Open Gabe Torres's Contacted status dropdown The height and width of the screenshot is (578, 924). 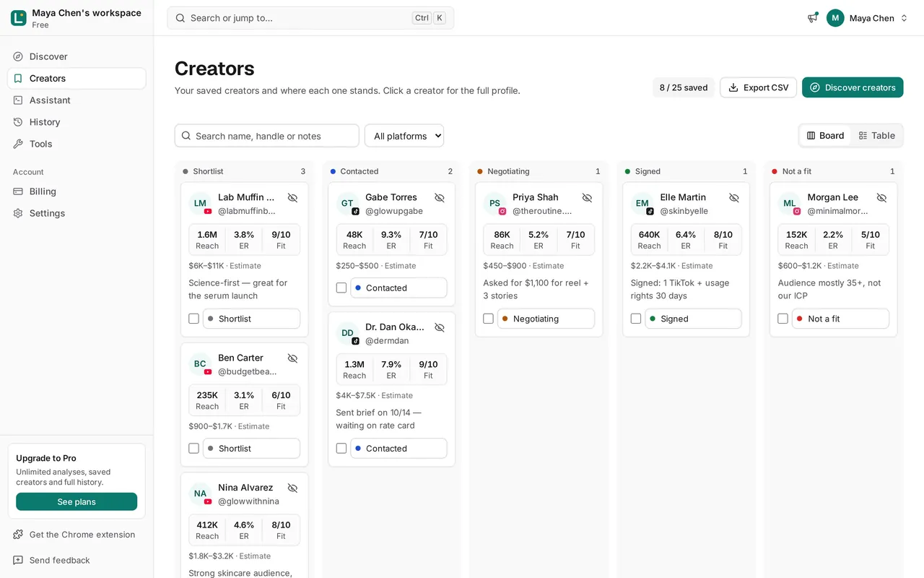click(x=398, y=288)
